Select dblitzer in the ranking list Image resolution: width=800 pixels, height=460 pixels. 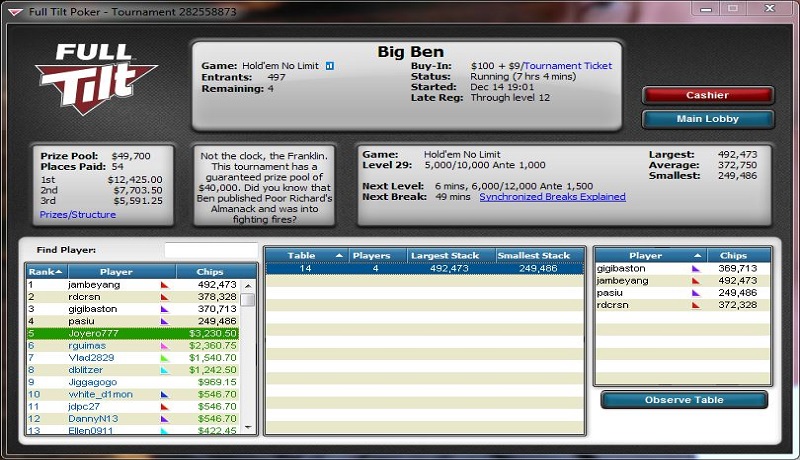[133, 370]
